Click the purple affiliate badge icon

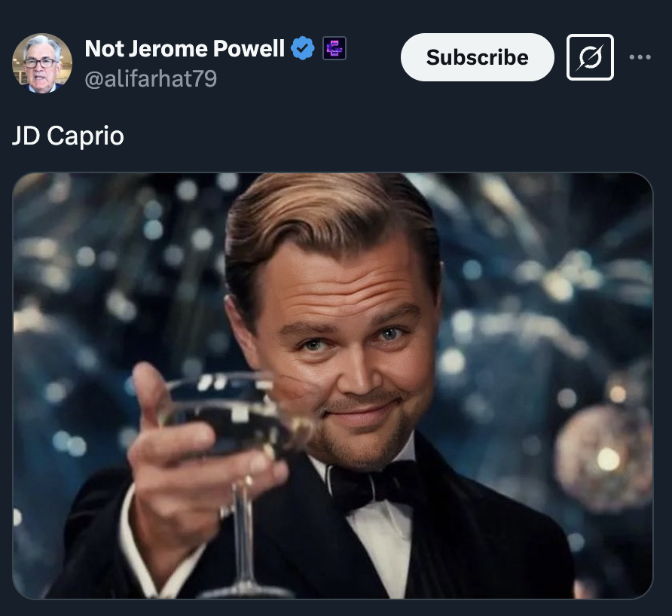[x=334, y=49]
